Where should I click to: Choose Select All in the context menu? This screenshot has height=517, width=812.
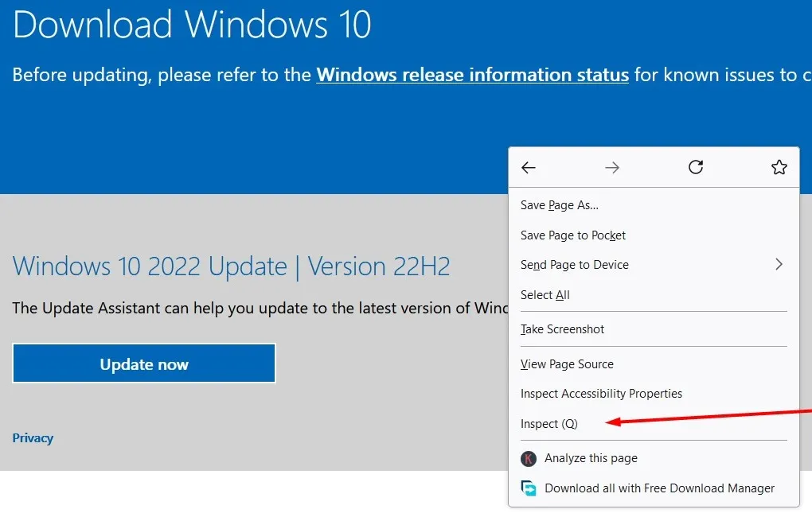tap(654, 295)
